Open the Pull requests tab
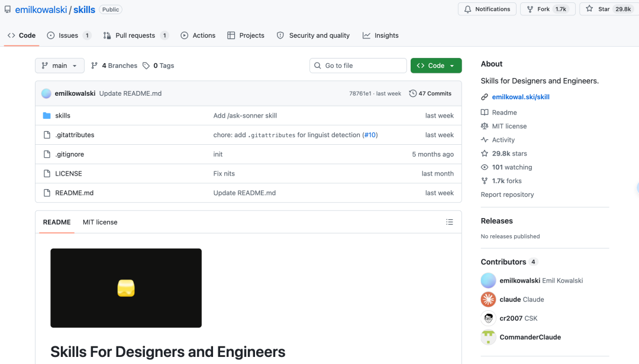The image size is (639, 364). point(135,35)
